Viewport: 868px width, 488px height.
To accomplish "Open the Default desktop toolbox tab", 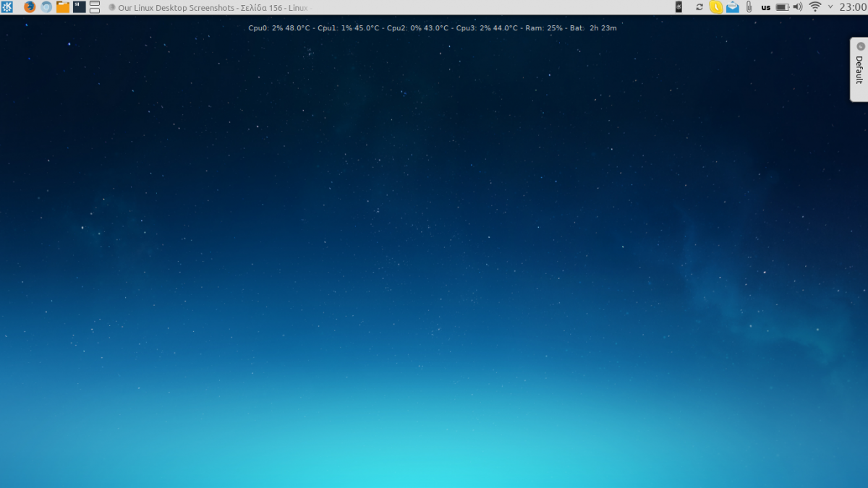I will coord(859,69).
